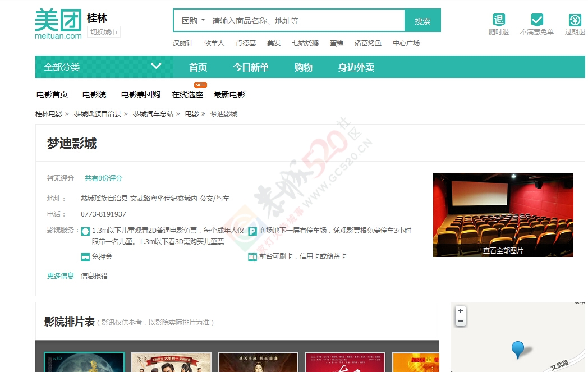
Task: Click the 肯德基 hot search link
Action: click(x=246, y=43)
